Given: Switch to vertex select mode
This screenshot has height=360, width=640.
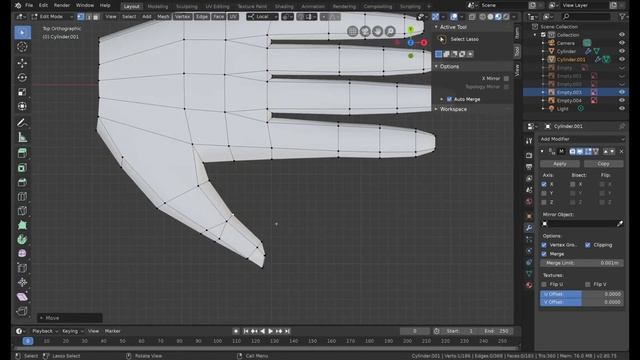Looking at the screenshot, I should click(80, 17).
